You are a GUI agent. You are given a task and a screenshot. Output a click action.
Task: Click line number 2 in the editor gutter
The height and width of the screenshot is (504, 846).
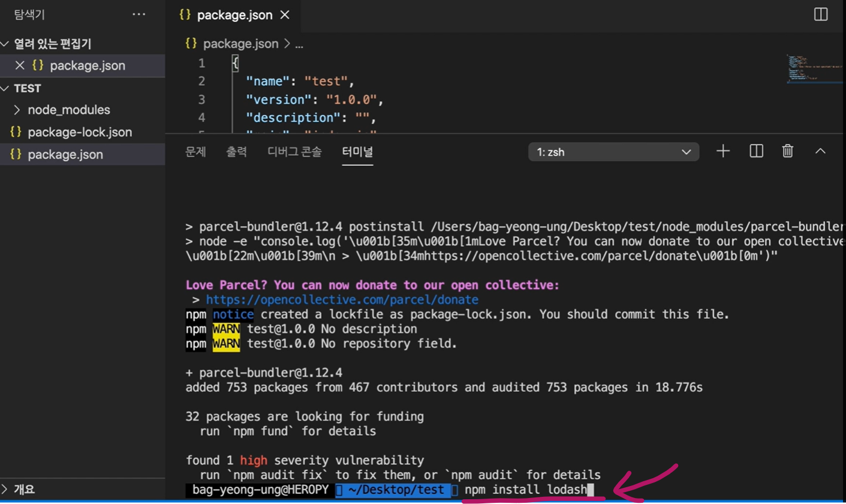[x=201, y=81]
